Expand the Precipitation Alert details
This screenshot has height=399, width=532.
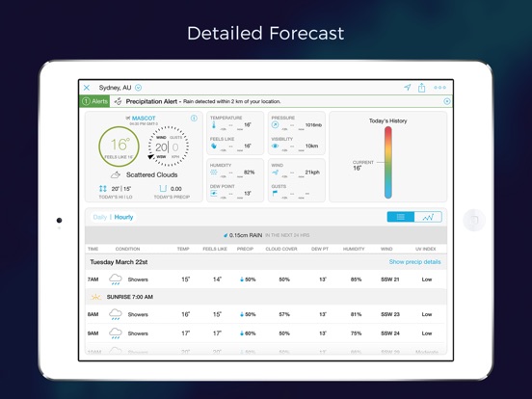447,101
